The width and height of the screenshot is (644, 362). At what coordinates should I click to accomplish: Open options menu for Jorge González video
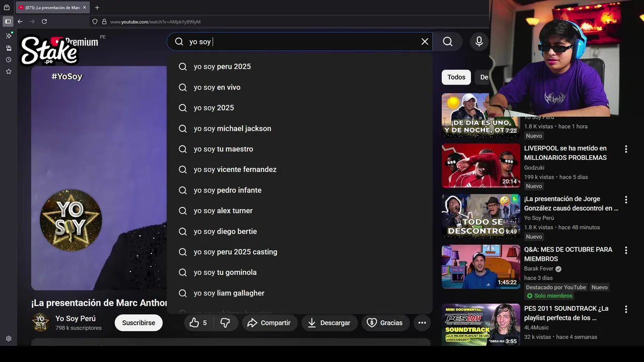[x=626, y=200]
